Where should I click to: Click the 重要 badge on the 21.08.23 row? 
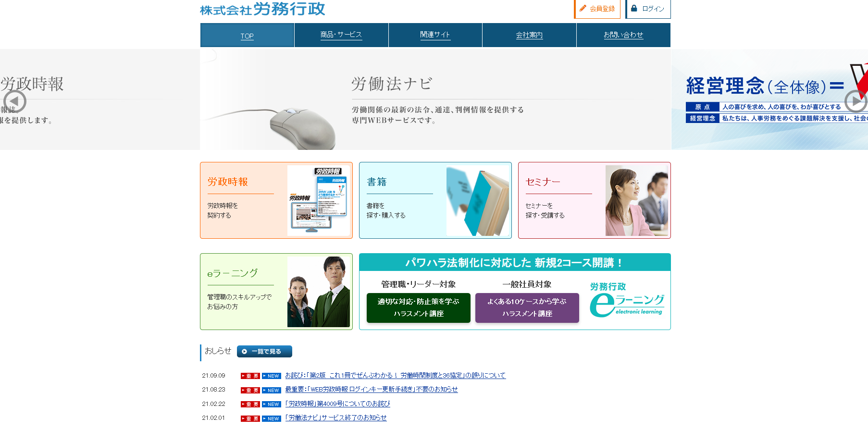[x=250, y=390]
